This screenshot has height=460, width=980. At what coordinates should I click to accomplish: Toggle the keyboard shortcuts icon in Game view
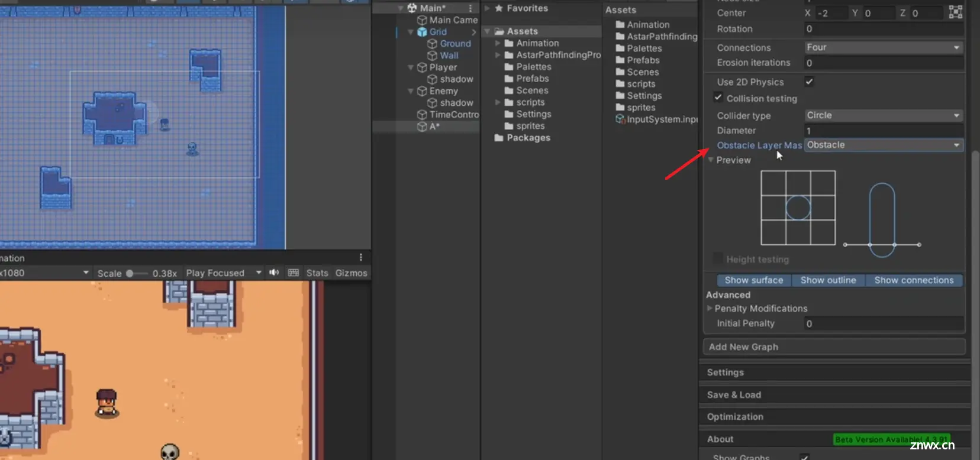point(294,273)
